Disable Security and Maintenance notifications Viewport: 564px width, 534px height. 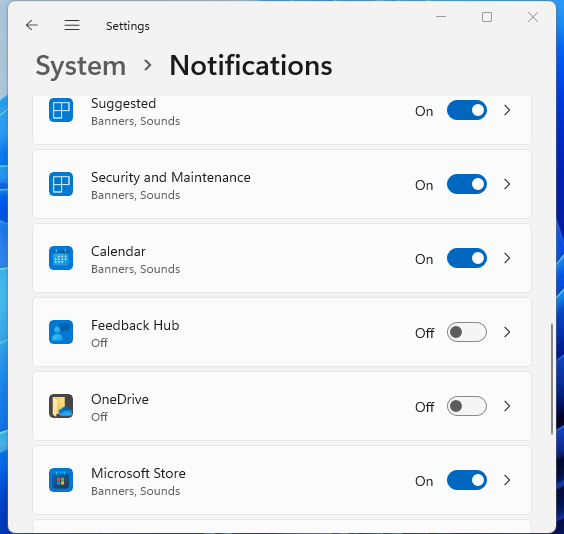click(467, 184)
